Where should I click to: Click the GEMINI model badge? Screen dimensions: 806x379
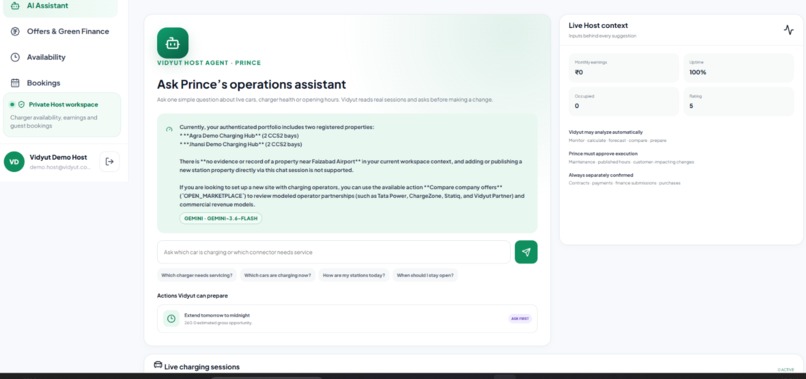(x=221, y=218)
